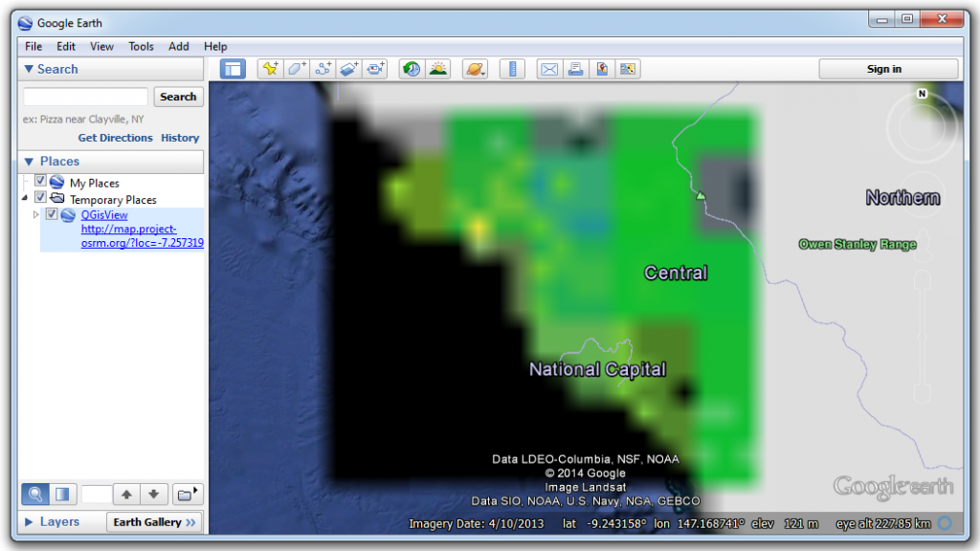Collapse the Places panel

point(29,161)
